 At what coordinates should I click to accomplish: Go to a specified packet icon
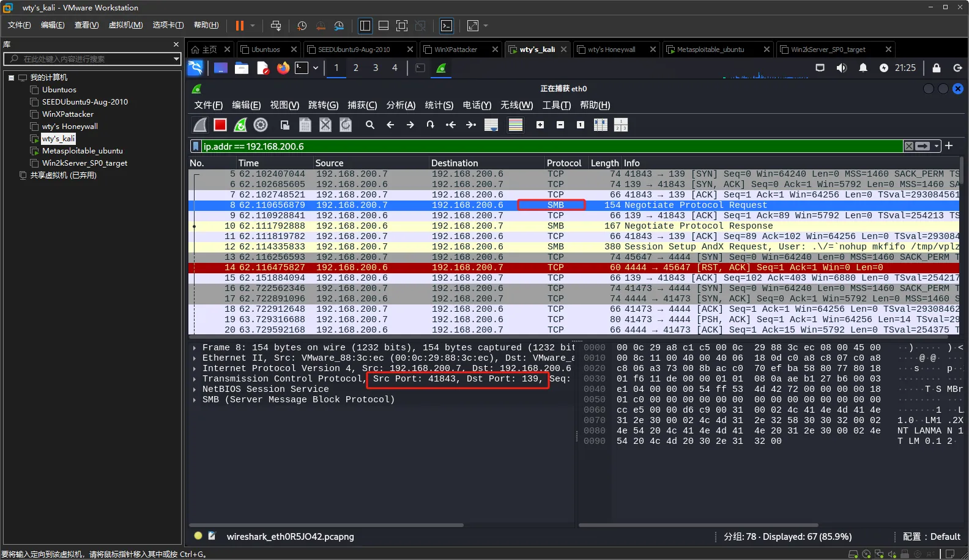[431, 125]
